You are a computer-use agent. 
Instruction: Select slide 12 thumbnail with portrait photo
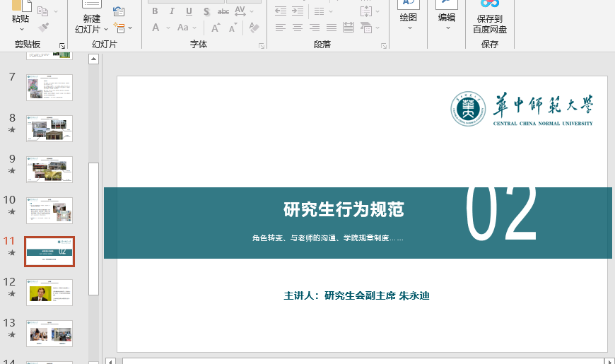(x=49, y=292)
